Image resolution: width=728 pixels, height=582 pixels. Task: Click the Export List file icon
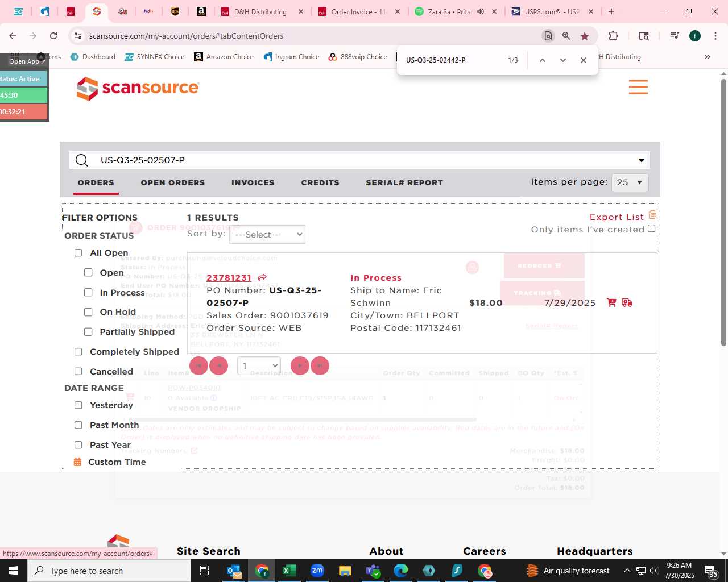652,215
